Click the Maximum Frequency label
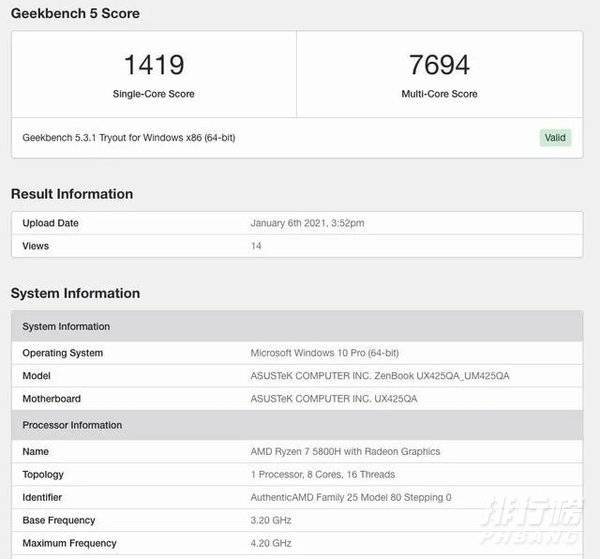 pyautogui.click(x=69, y=543)
